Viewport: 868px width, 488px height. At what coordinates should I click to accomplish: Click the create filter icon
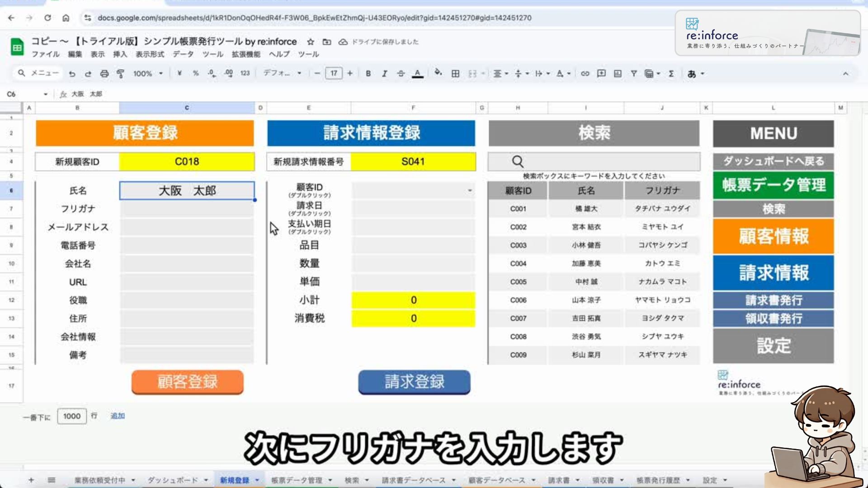click(634, 74)
